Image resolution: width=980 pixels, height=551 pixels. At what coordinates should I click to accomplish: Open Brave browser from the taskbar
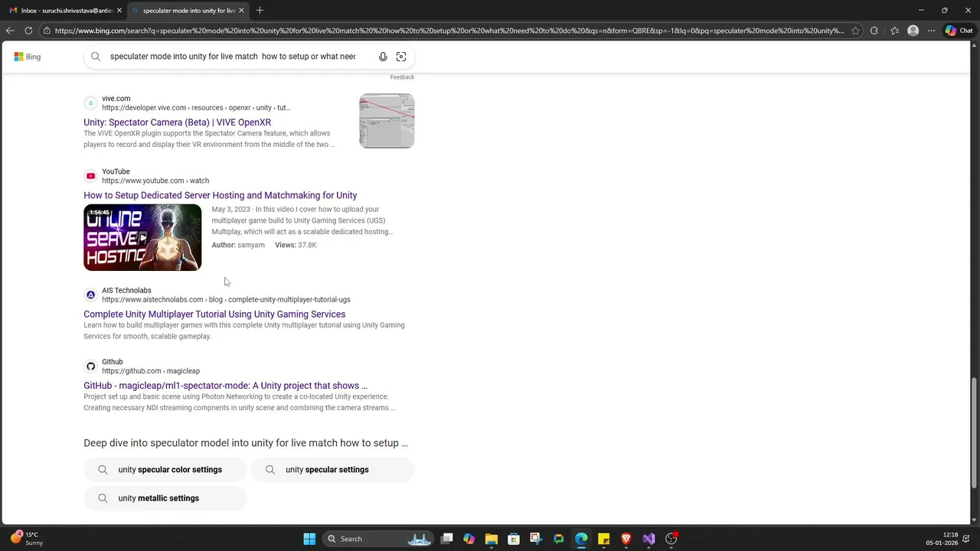tap(626, 539)
